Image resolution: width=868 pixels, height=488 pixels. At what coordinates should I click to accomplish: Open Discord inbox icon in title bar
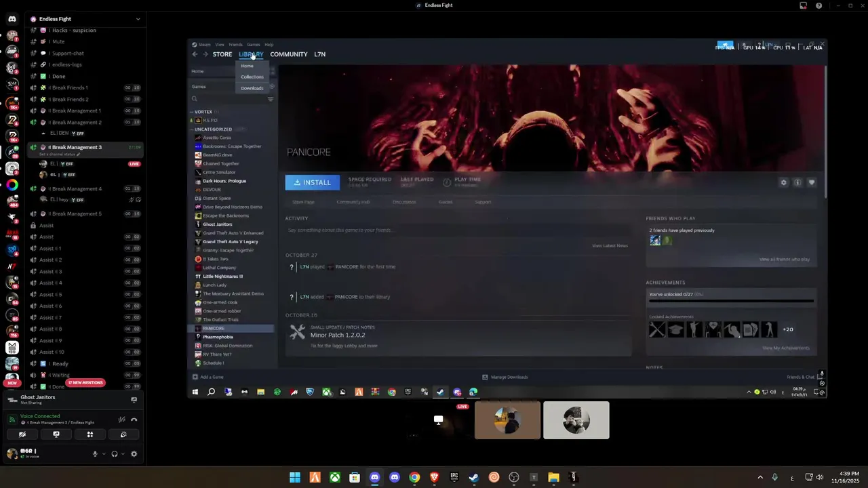803,5
